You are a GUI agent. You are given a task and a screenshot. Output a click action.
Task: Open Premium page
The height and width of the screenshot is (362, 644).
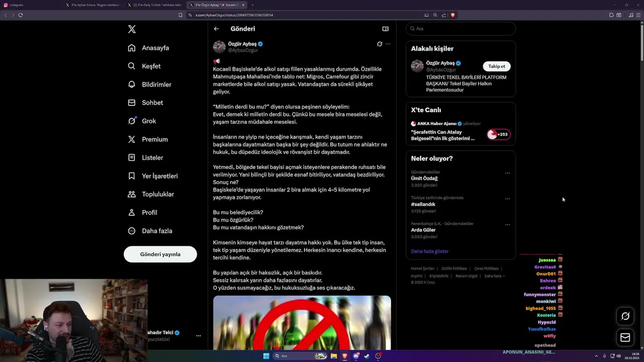pyautogui.click(x=148, y=139)
